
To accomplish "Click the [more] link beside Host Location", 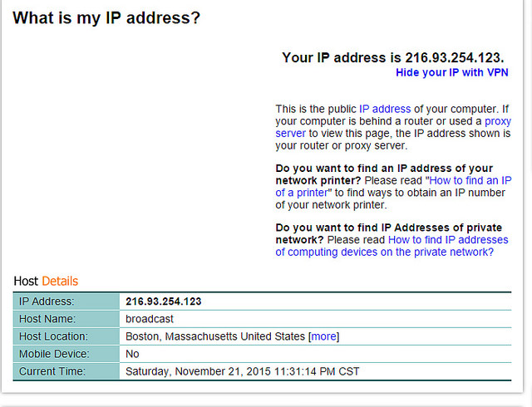I will pyautogui.click(x=324, y=336).
